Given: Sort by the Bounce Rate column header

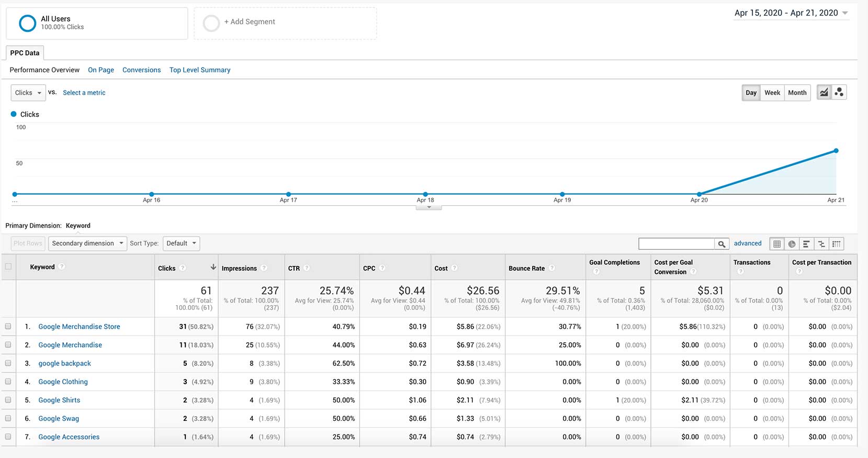Looking at the screenshot, I should pos(526,268).
